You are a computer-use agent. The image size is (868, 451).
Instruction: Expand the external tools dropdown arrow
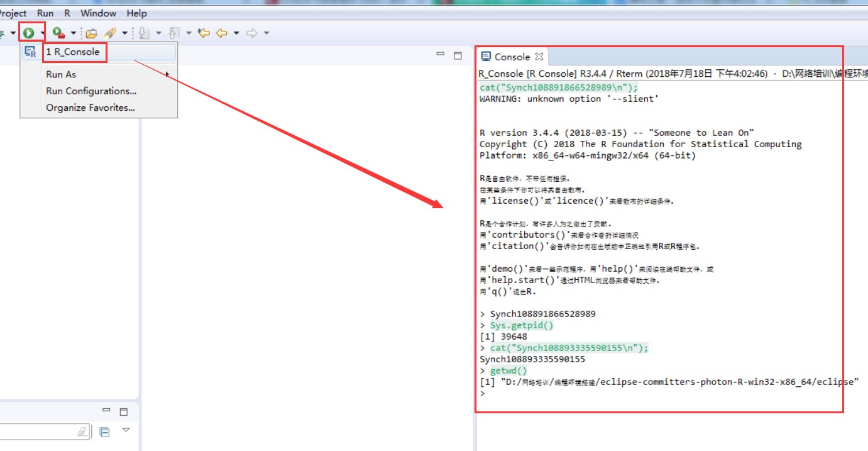(x=74, y=33)
